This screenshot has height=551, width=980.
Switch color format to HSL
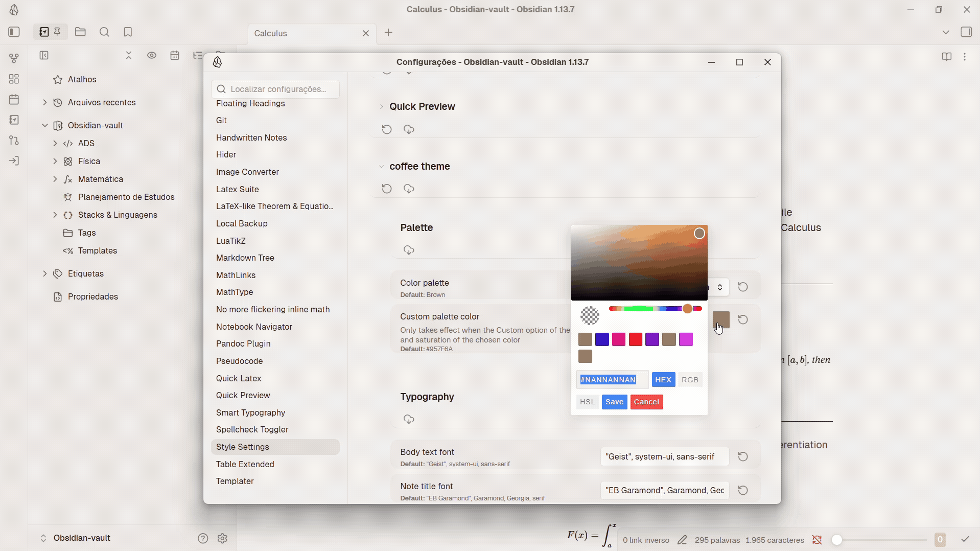[587, 402]
